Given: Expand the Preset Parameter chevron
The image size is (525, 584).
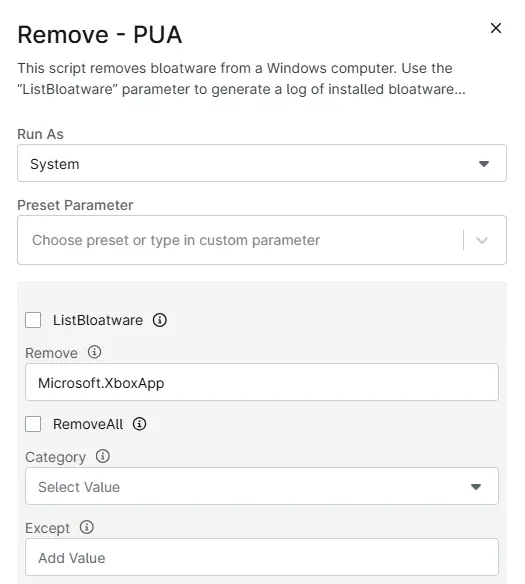Looking at the screenshot, I should pyautogui.click(x=481, y=240).
